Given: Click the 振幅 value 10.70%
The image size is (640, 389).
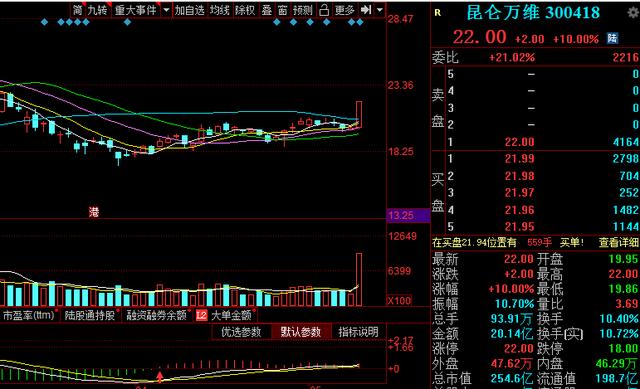Looking at the screenshot, I should (x=514, y=304).
